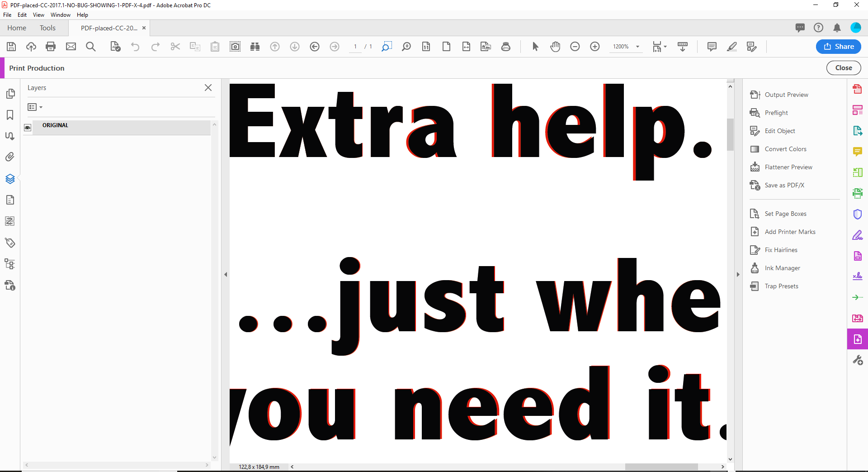Go to previous view arrow
This screenshot has height=472, width=868.
315,47
